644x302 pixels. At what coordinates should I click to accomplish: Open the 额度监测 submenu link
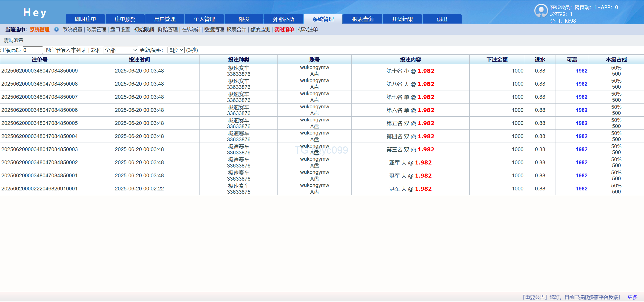pyautogui.click(x=260, y=29)
